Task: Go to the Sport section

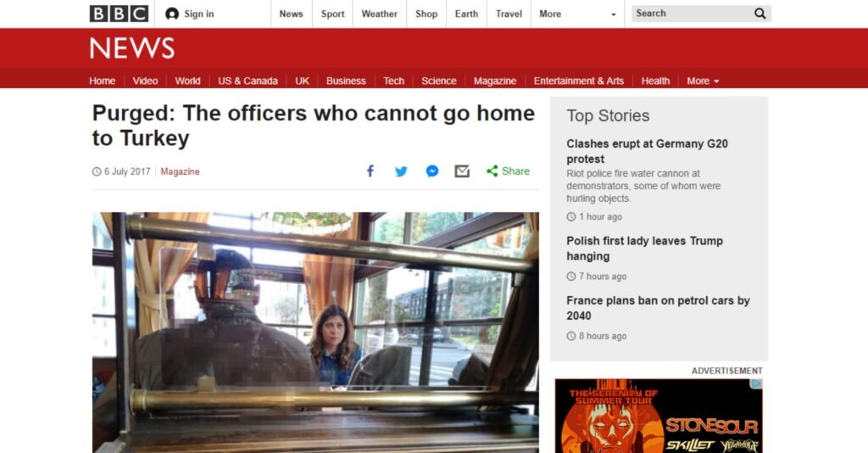Action: 332,14
